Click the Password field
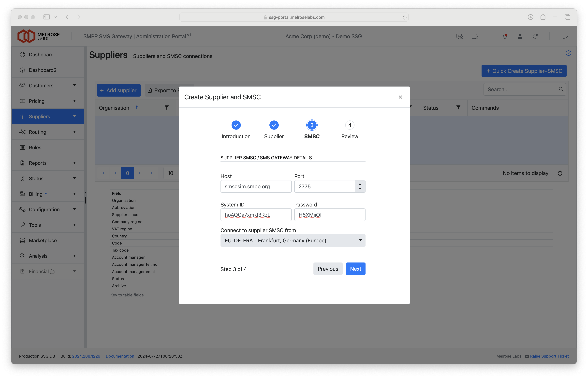The image size is (588, 378). pyautogui.click(x=330, y=215)
